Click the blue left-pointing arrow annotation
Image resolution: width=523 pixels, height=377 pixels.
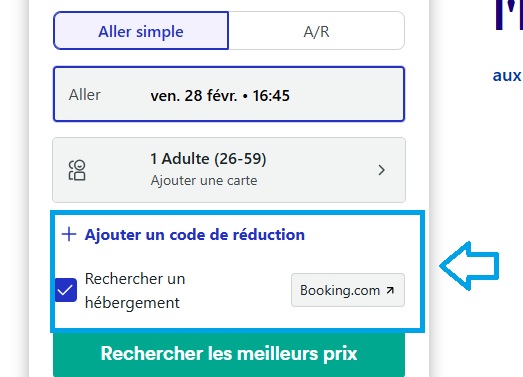click(469, 266)
